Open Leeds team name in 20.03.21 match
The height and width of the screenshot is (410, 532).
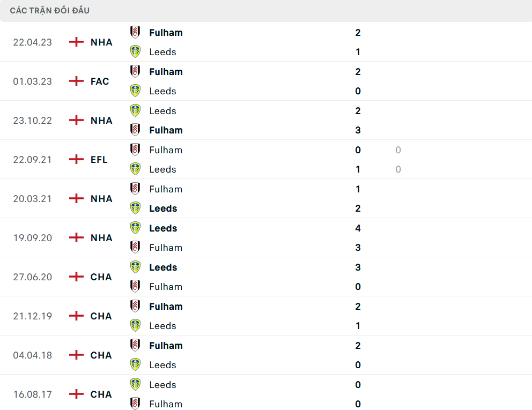pyautogui.click(x=163, y=208)
